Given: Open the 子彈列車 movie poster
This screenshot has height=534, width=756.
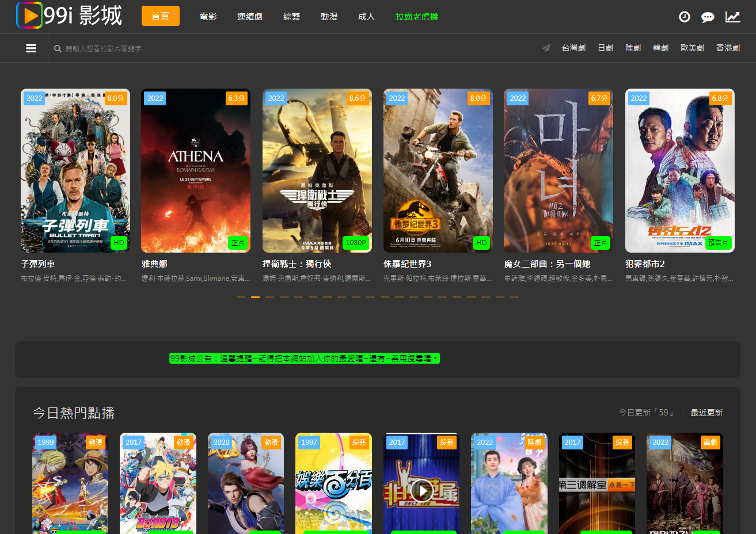Looking at the screenshot, I should point(75,170).
